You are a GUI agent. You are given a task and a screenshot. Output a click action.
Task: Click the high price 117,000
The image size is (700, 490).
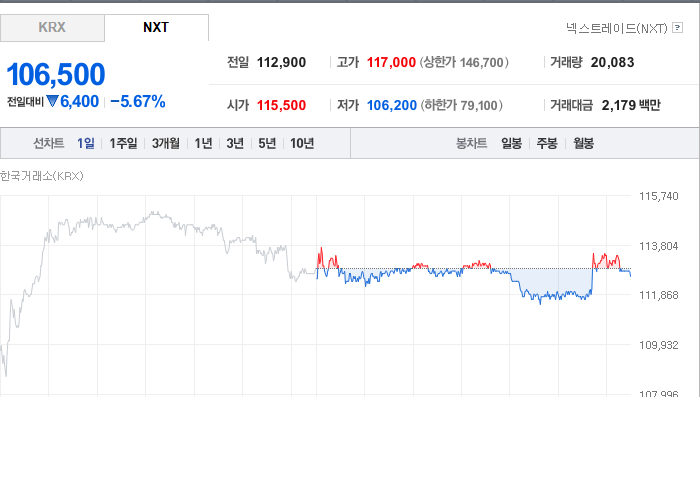pyautogui.click(x=392, y=62)
